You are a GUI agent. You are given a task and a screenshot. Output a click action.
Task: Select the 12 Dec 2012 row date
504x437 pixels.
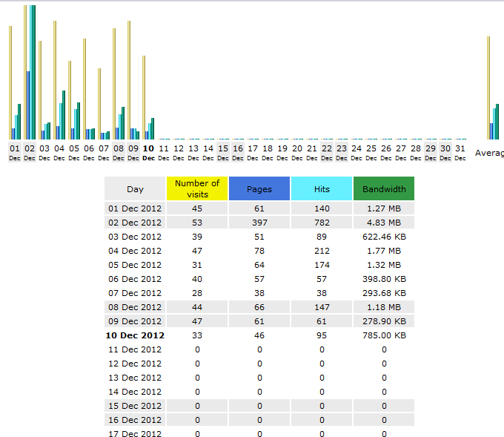pos(135,364)
